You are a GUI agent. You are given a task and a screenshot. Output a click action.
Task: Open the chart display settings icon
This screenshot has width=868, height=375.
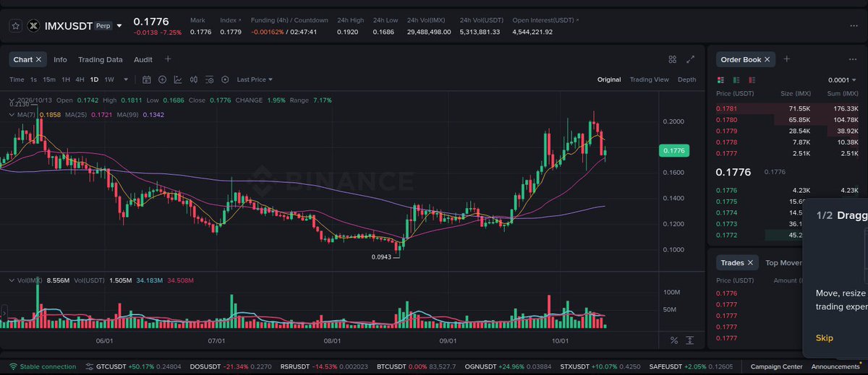coord(209,79)
